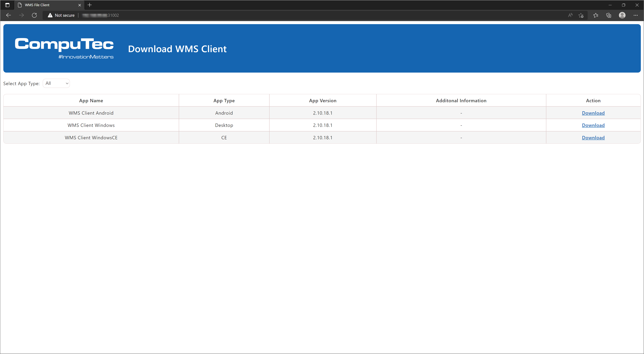Minimize the browser window

point(610,5)
